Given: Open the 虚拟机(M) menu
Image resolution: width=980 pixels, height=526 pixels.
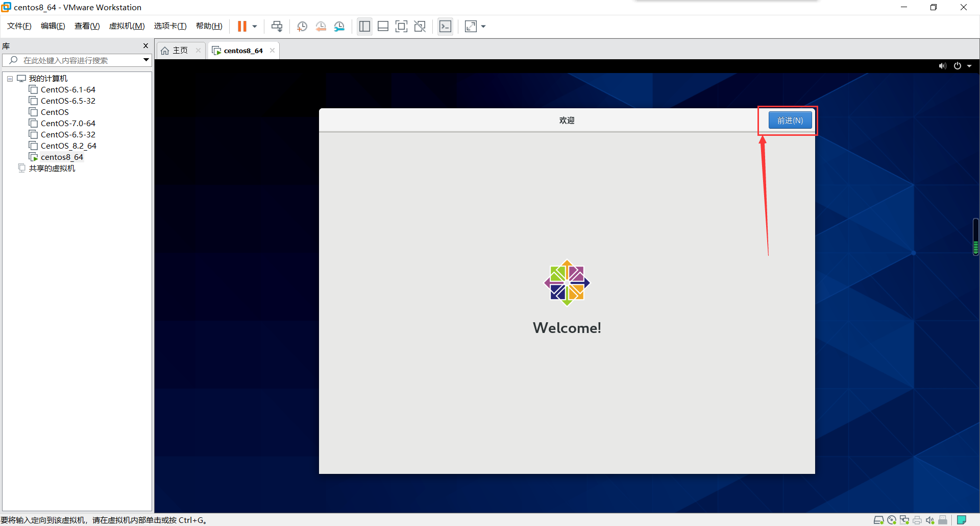Looking at the screenshot, I should point(127,26).
